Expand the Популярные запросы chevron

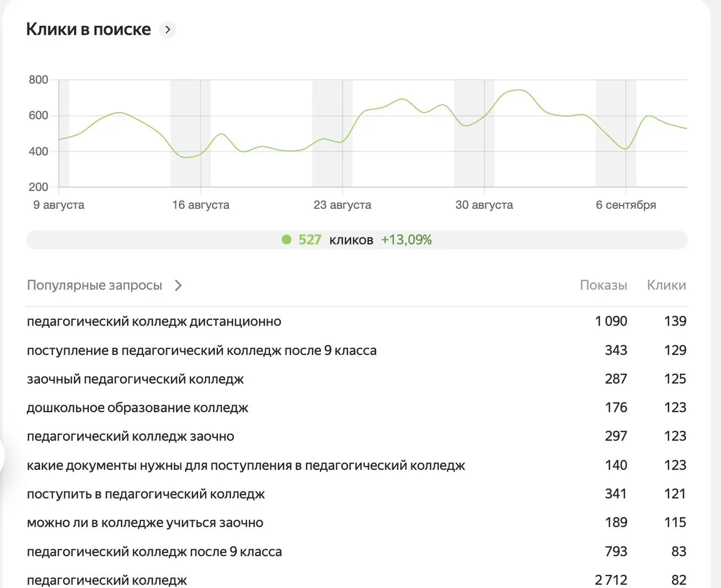click(x=178, y=286)
